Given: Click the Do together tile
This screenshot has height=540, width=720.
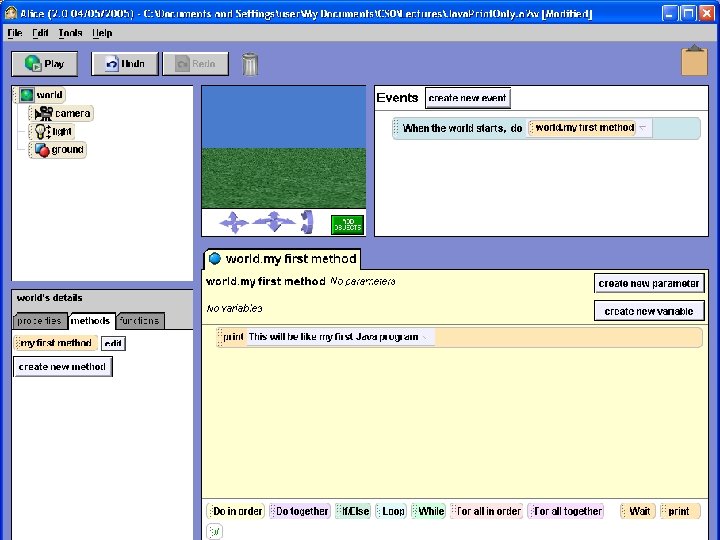Looking at the screenshot, I should click(299, 511).
